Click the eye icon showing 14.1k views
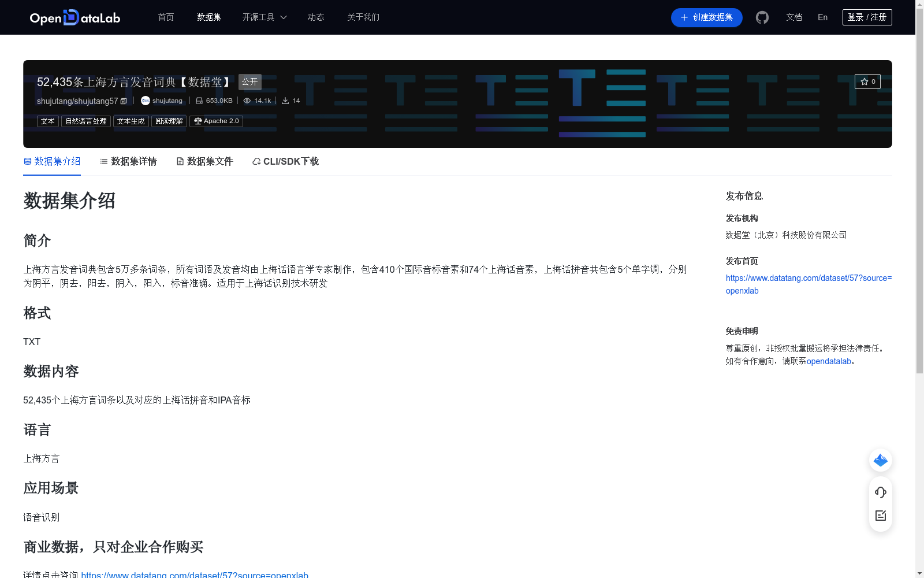This screenshot has width=924, height=578. click(x=247, y=100)
